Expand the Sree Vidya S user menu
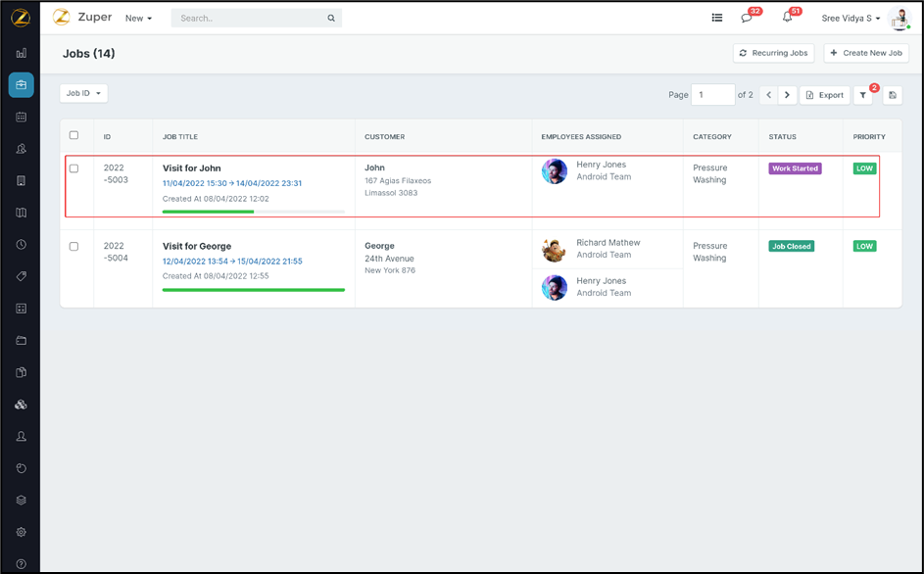The image size is (924, 574). 851,19
